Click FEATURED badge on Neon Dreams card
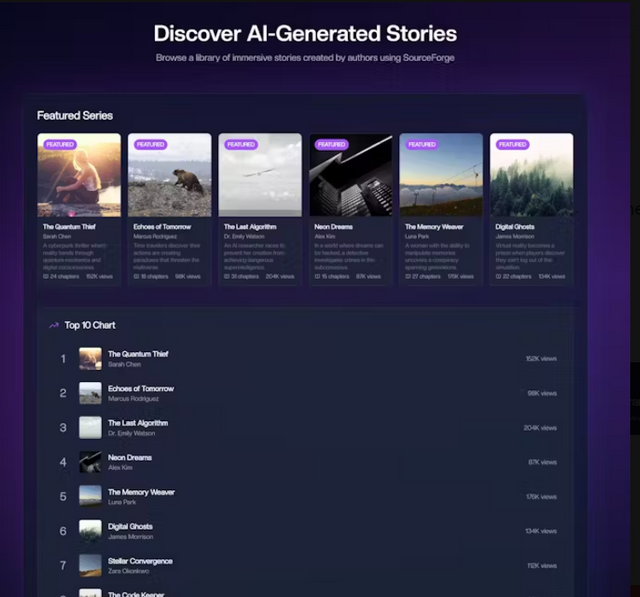 pyautogui.click(x=332, y=144)
